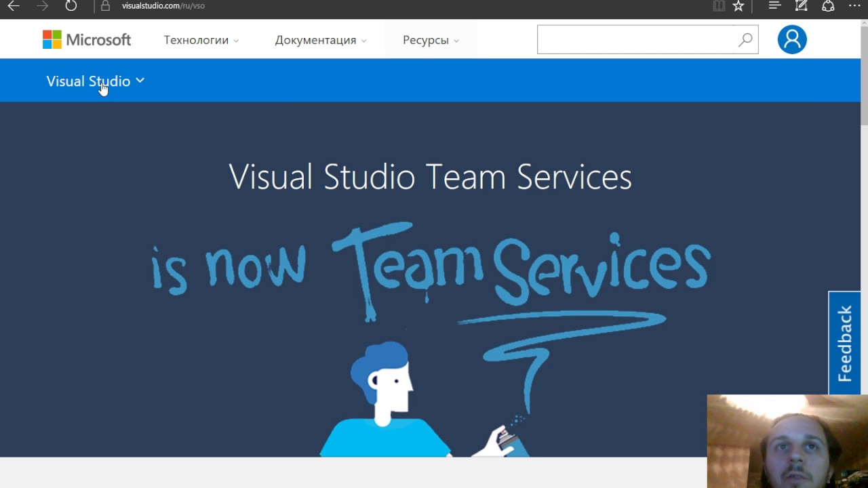Image resolution: width=868 pixels, height=488 pixels.
Task: Open reading view book icon
Action: pos(719,6)
